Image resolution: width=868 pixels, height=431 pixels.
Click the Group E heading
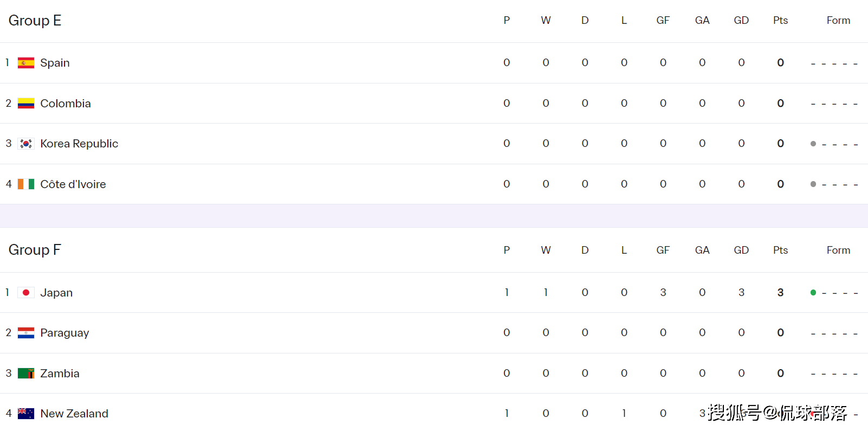click(35, 21)
